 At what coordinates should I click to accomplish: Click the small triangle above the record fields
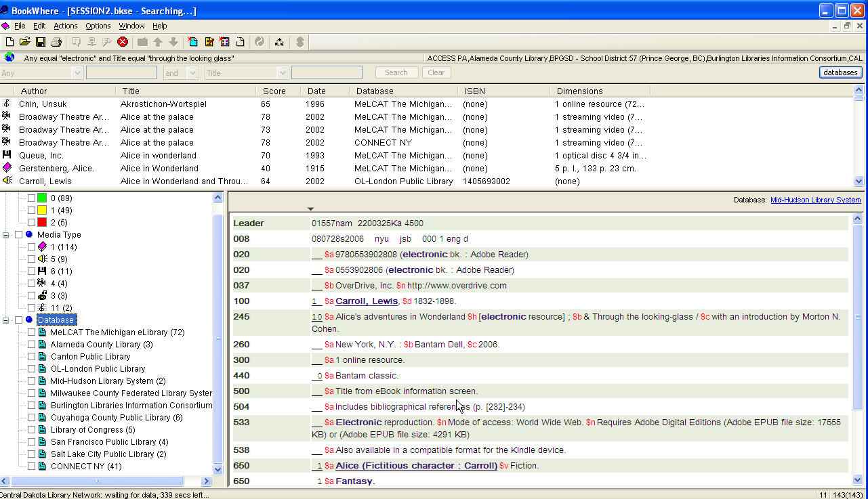(x=310, y=208)
